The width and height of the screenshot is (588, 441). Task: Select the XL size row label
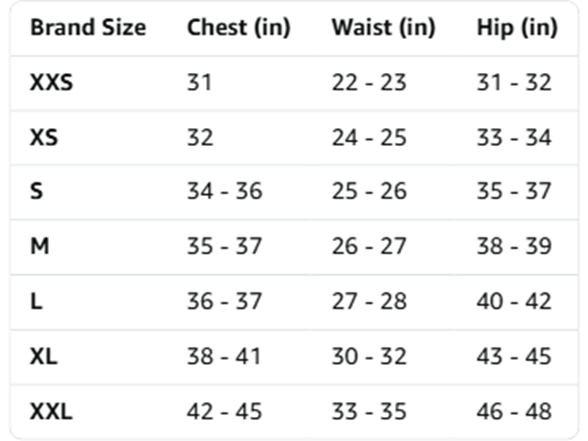click(x=44, y=356)
